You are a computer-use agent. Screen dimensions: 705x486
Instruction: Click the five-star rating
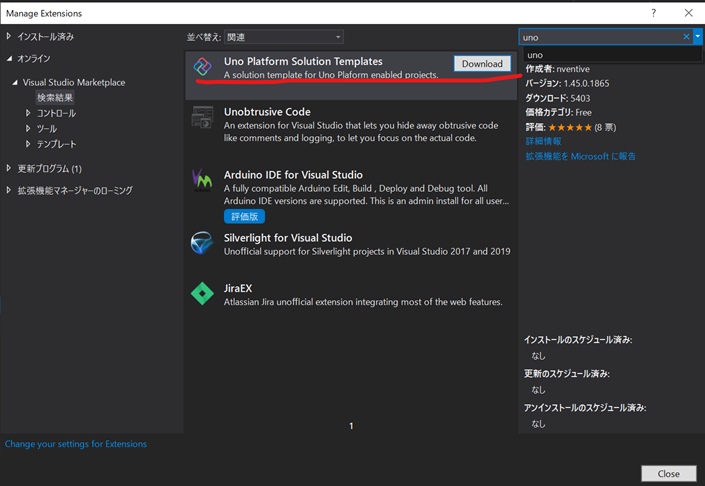[570, 127]
